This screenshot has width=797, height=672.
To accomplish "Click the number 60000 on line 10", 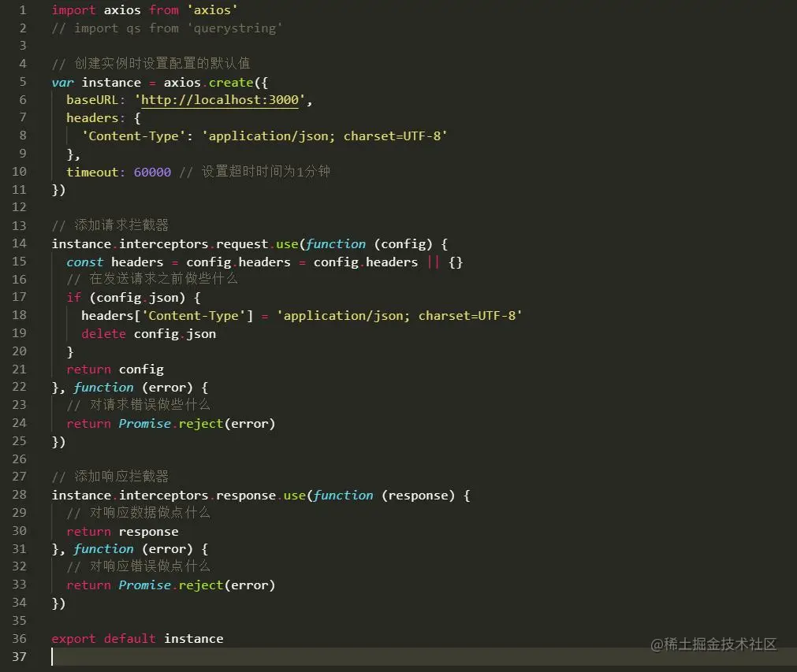I will tap(152, 173).
